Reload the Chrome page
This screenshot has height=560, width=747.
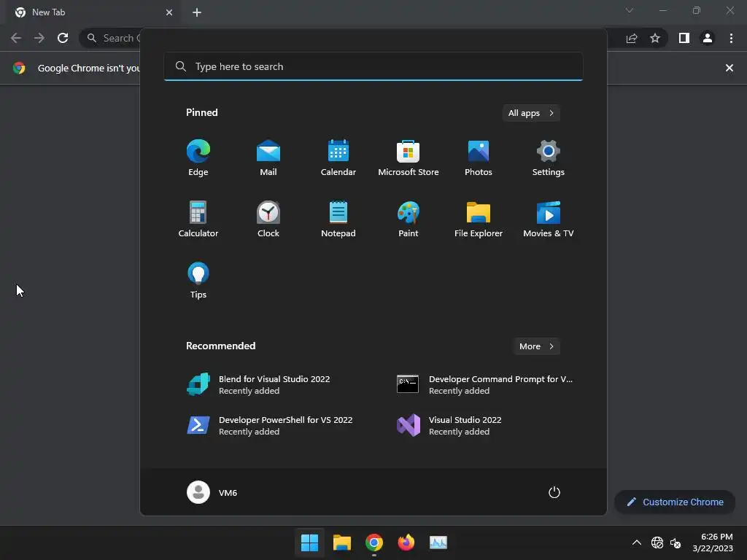[63, 38]
